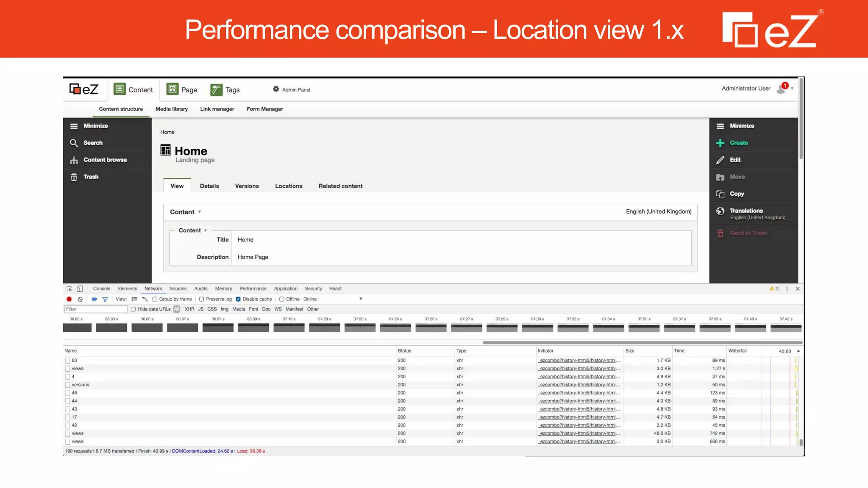Check the box for request 17
Image resolution: width=868 pixels, height=488 pixels.
(67, 417)
